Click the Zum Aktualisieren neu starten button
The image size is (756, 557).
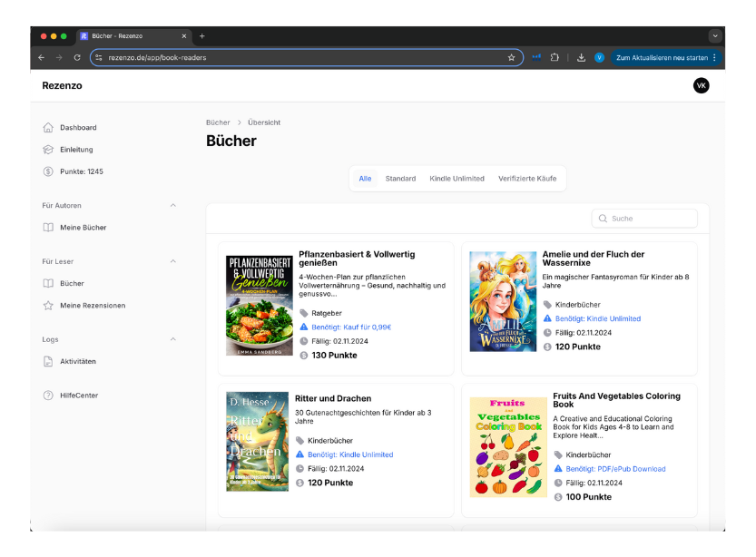tap(662, 58)
